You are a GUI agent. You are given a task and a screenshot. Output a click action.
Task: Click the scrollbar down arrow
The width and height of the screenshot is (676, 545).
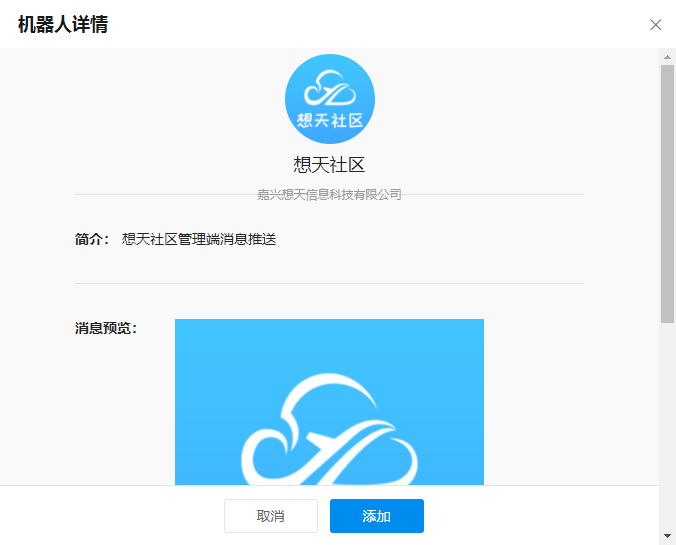667,536
